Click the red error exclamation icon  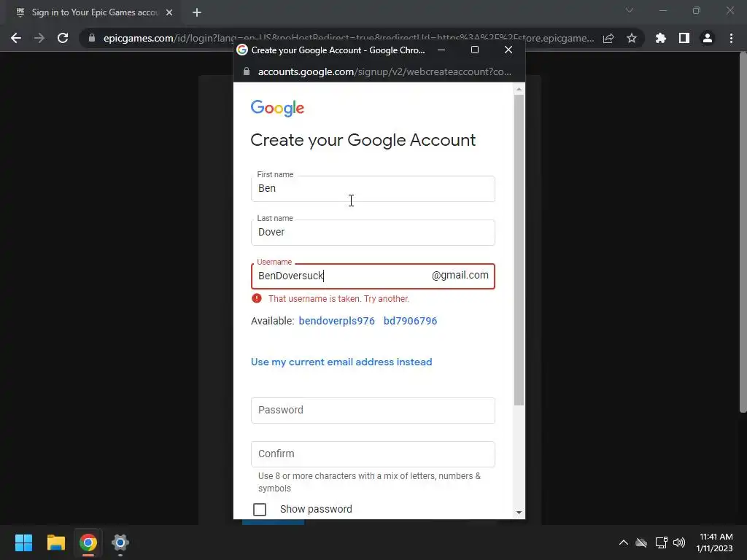(257, 298)
